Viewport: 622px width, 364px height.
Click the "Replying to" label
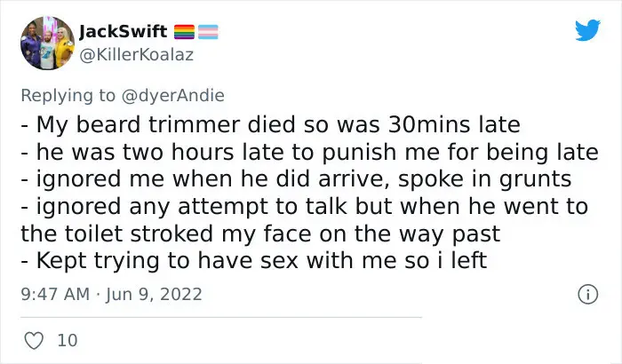pyautogui.click(x=68, y=96)
